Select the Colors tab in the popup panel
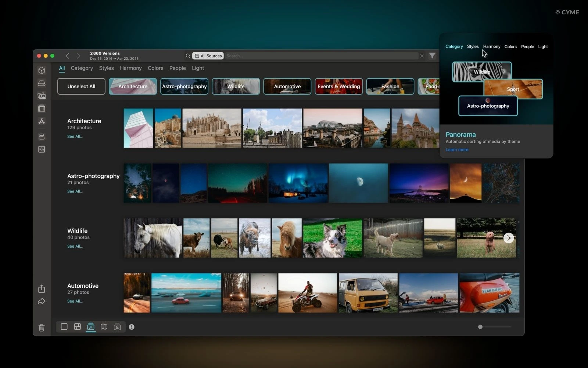The width and height of the screenshot is (588, 368). click(510, 46)
